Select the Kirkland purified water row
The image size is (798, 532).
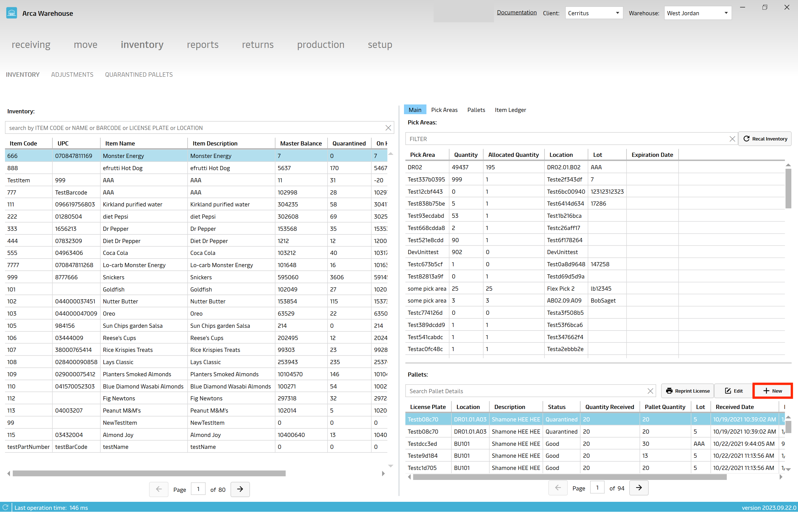click(196, 204)
